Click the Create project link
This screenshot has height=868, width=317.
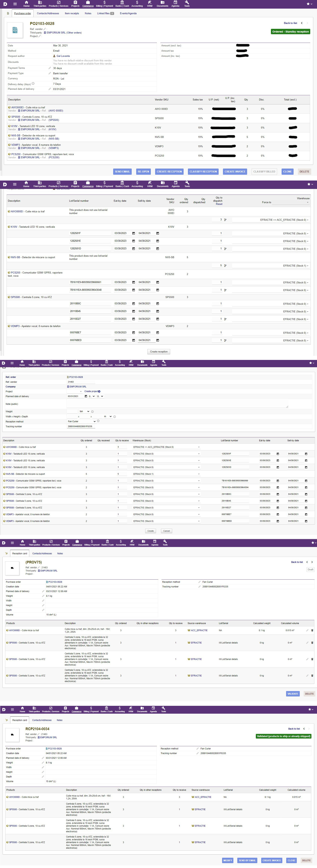point(91,391)
